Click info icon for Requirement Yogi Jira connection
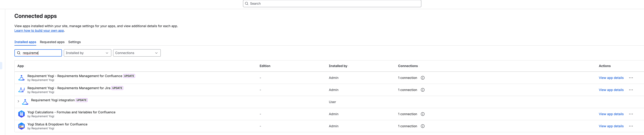The height and width of the screenshot is (135, 644). [x=422, y=90]
